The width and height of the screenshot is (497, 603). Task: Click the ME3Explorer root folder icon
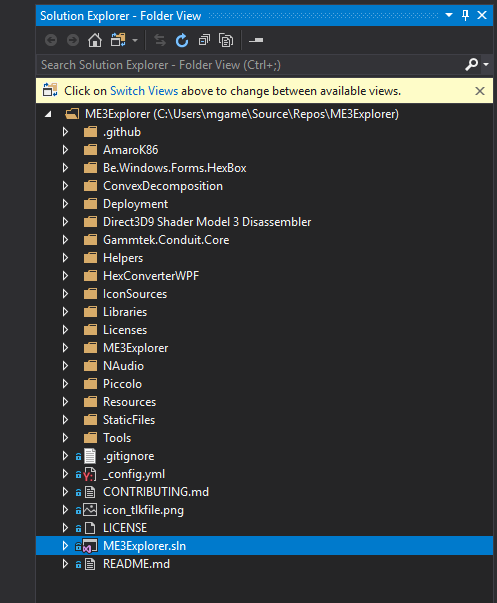click(72, 114)
